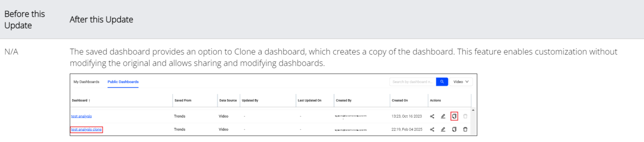
Task: Edit the test analysis clone dashboard
Action: [443, 130]
